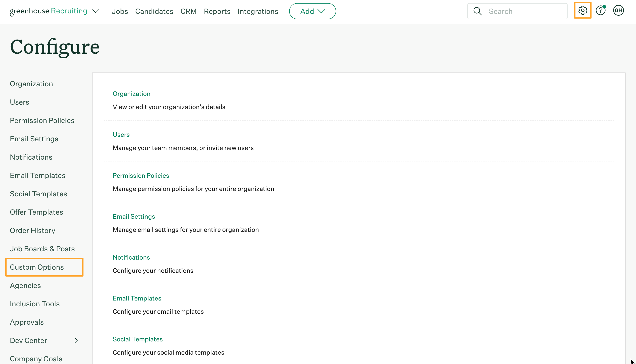Click the Approvals sidebar menu item
636x364 pixels.
tap(27, 322)
